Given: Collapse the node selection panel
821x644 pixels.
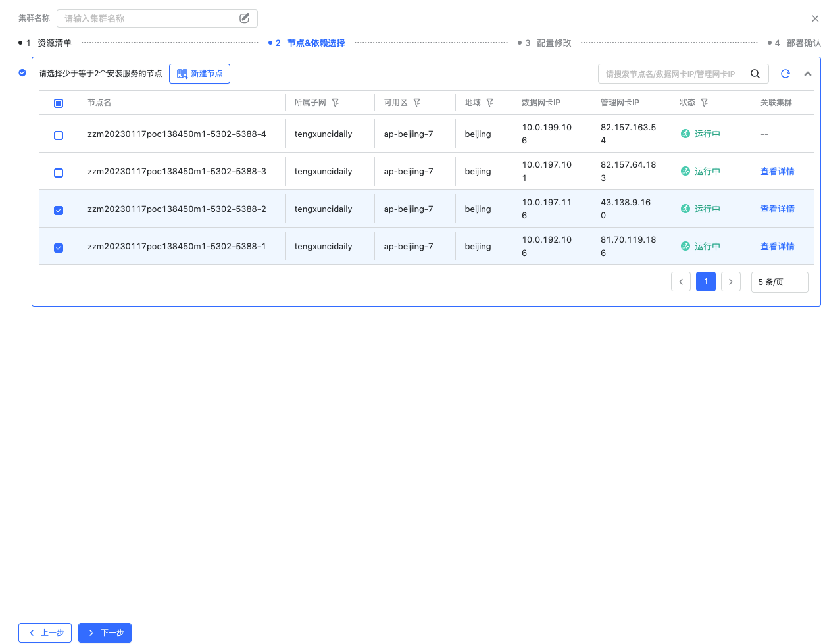Looking at the screenshot, I should coord(808,74).
